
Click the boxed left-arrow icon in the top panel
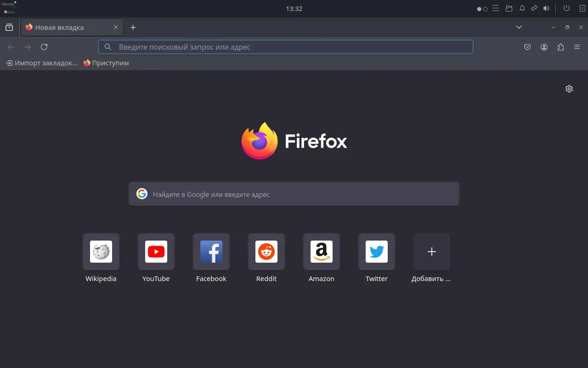[582, 8]
